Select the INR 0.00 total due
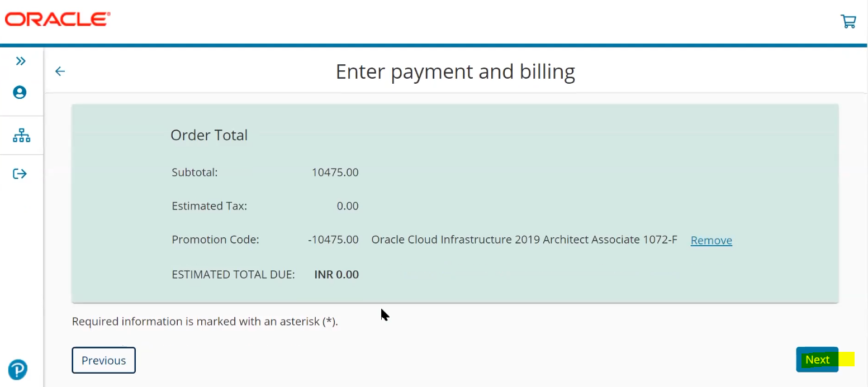The width and height of the screenshot is (868, 387). pyautogui.click(x=336, y=274)
